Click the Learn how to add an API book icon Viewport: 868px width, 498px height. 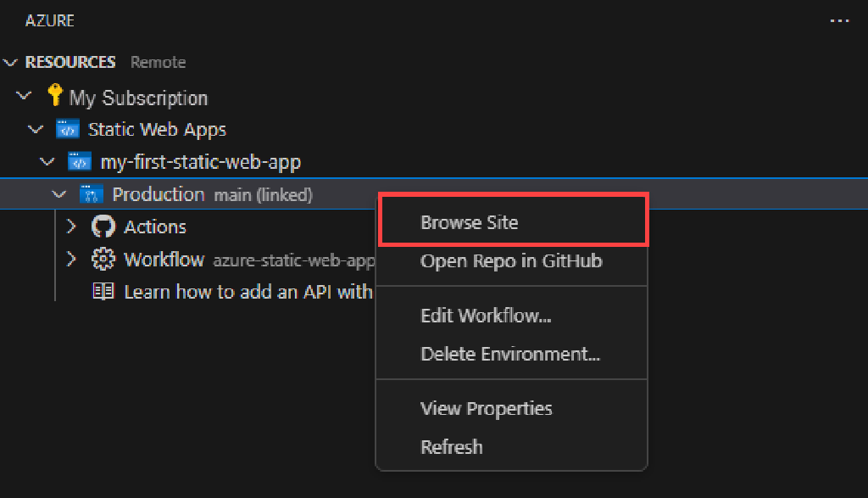click(103, 291)
